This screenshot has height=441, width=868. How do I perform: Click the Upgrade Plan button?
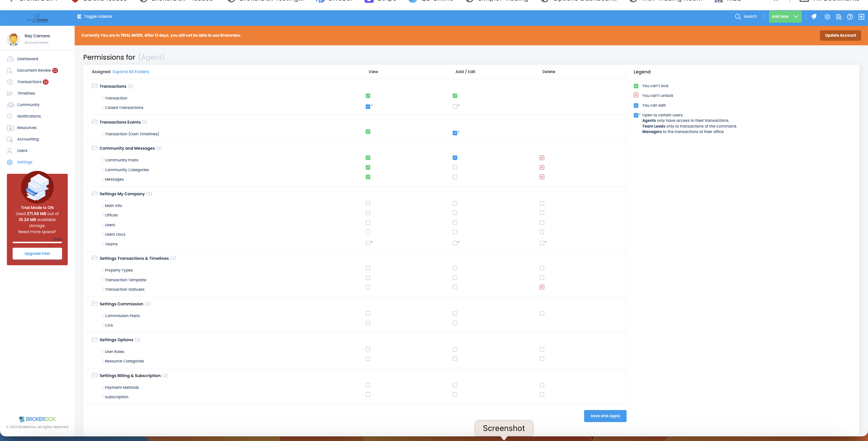(37, 253)
